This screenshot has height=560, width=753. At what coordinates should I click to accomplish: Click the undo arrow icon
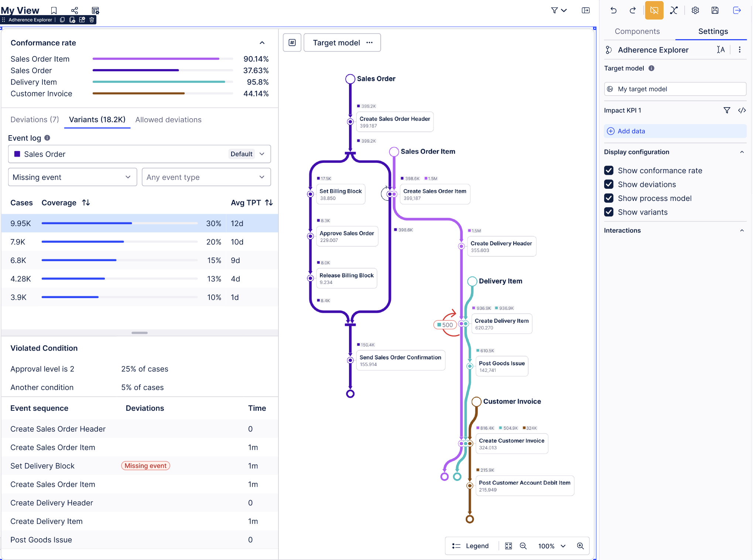coord(613,10)
